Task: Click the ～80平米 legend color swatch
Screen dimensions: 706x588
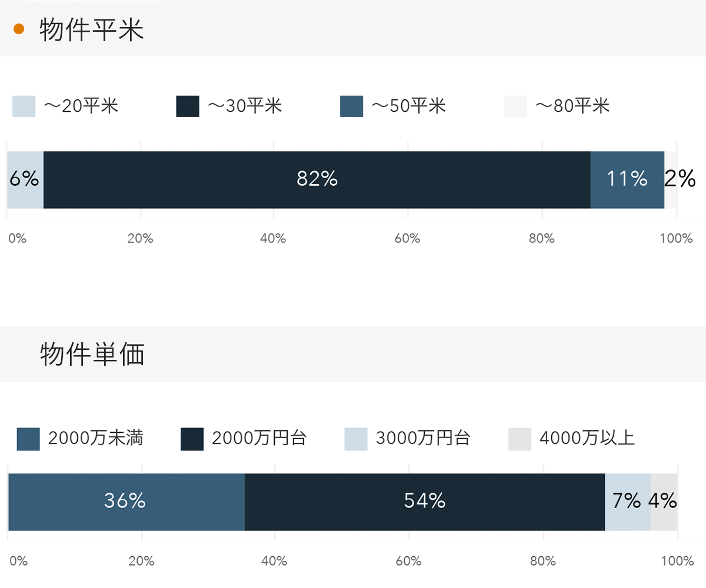Action: [515, 106]
